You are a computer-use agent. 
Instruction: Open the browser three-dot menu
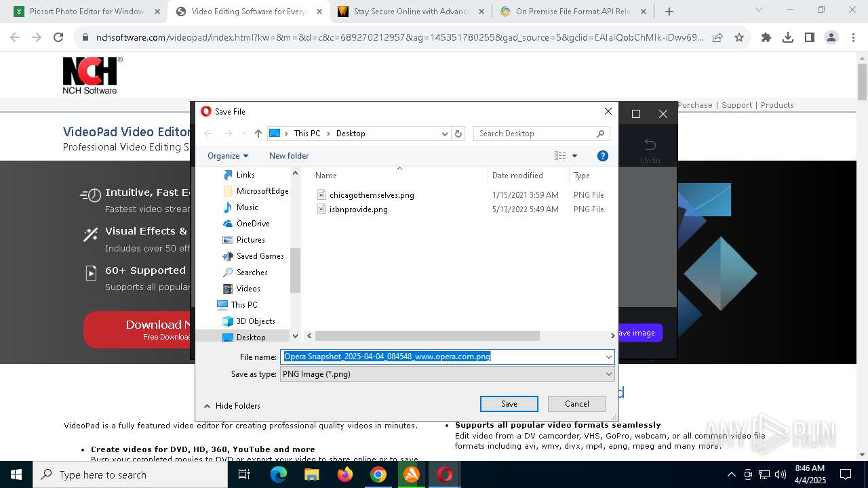coord(853,38)
